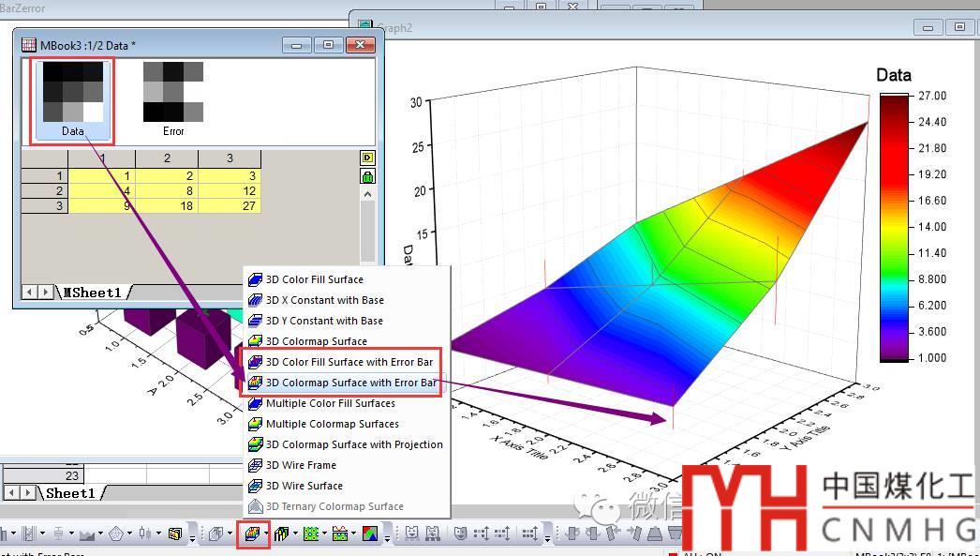Expand dropdown next to contour plot icon

[x=325, y=534]
